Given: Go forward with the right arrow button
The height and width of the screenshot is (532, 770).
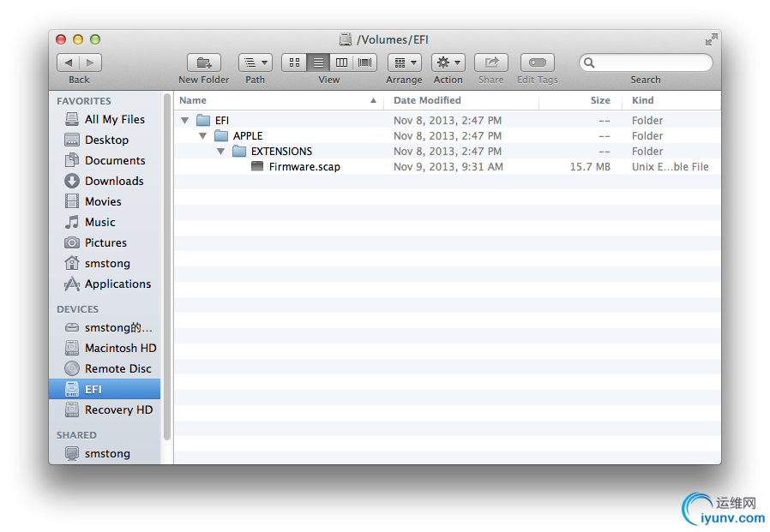Looking at the screenshot, I should point(90,63).
